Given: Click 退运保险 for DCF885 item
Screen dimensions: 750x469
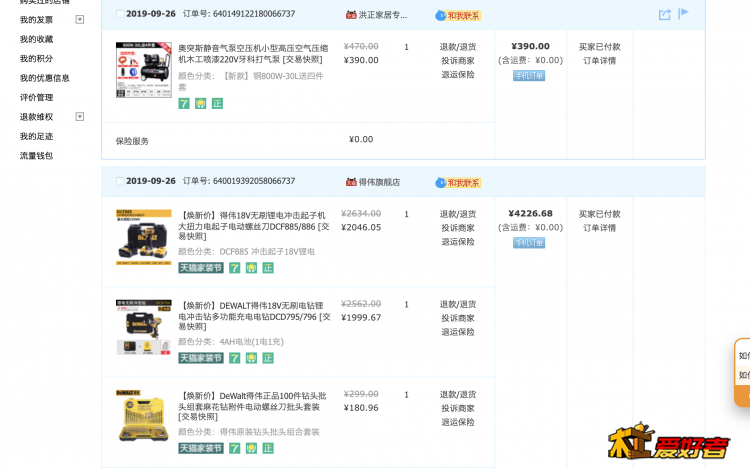Looking at the screenshot, I should pos(458,242).
